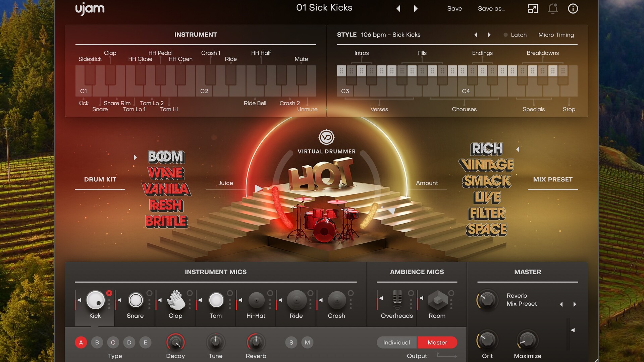Choose the BRITTLE drum kit
The image size is (644, 362).
166,221
